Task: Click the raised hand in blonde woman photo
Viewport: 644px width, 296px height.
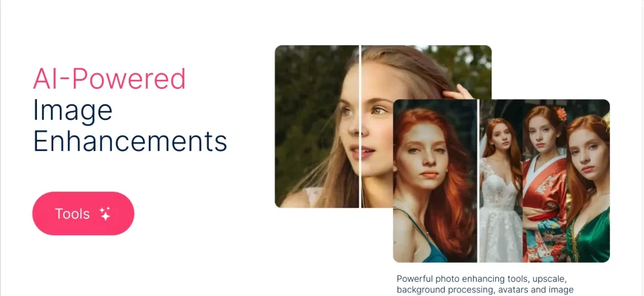Action: click(458, 92)
